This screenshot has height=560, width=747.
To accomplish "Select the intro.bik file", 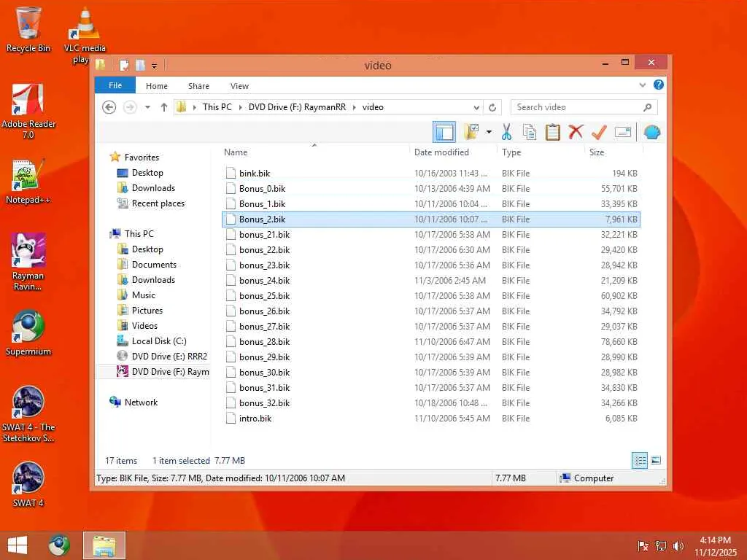I will (x=430, y=418).
